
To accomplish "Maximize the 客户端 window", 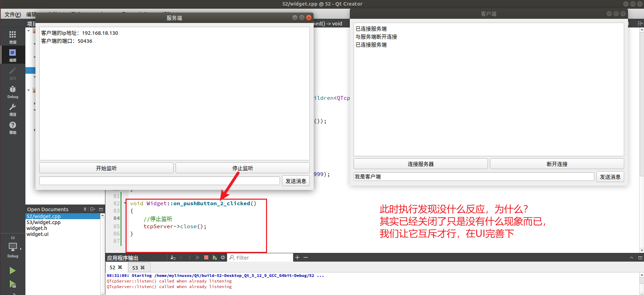I will coord(616,14).
